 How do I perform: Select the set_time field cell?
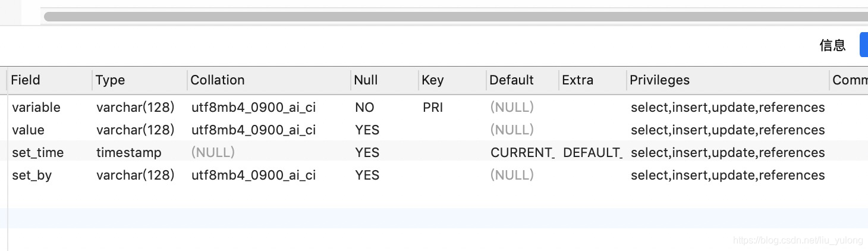coord(37,153)
